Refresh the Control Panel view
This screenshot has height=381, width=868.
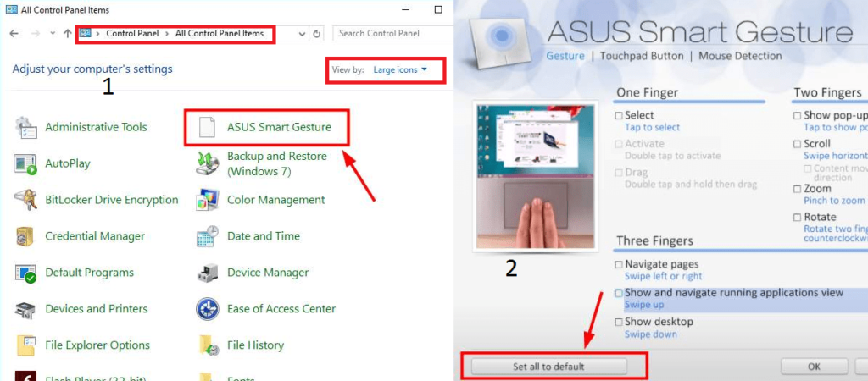[317, 33]
